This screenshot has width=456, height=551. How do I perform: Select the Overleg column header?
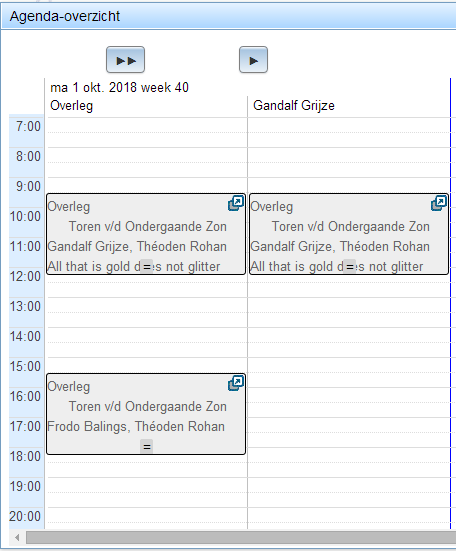[x=72, y=105]
